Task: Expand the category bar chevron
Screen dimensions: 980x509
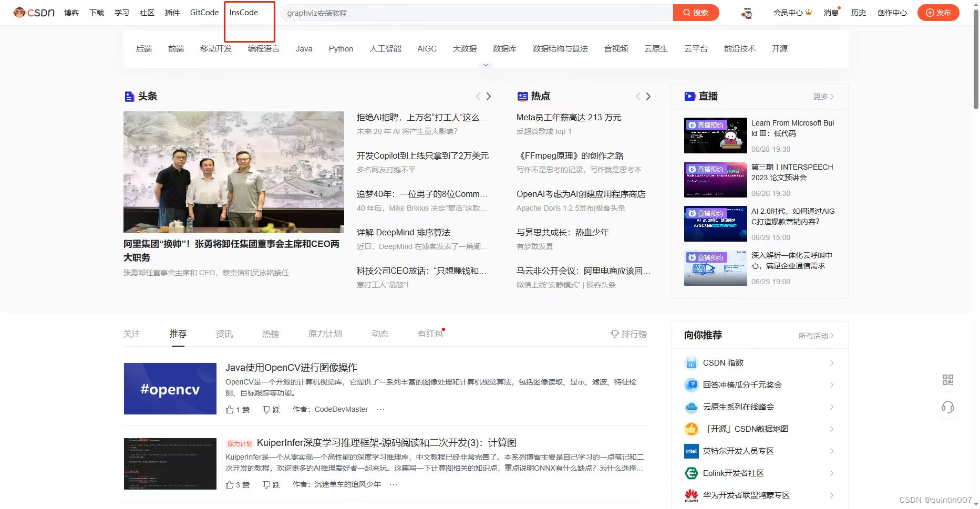Action: [x=486, y=65]
